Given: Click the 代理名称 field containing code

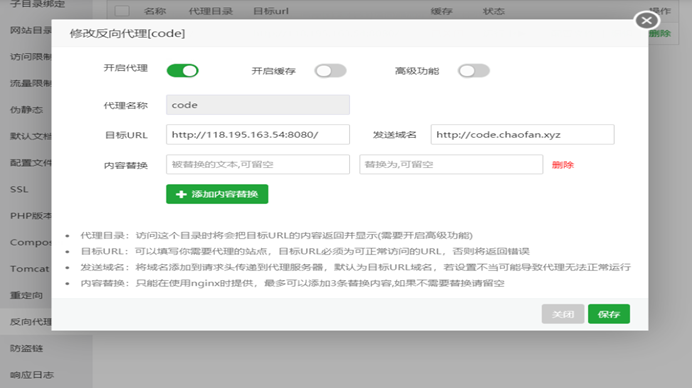Looking at the screenshot, I should (x=258, y=105).
